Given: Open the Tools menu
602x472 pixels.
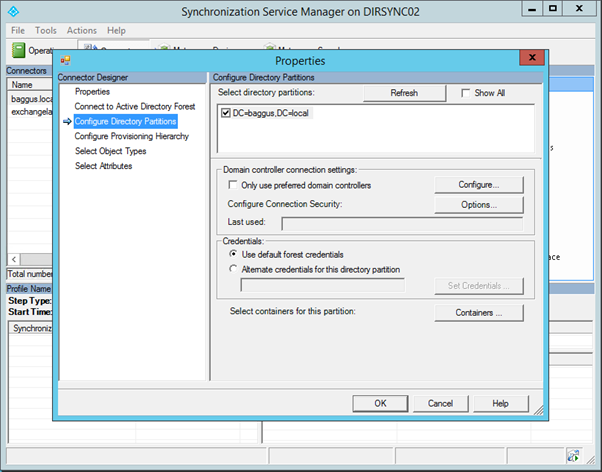Looking at the screenshot, I should [x=46, y=31].
